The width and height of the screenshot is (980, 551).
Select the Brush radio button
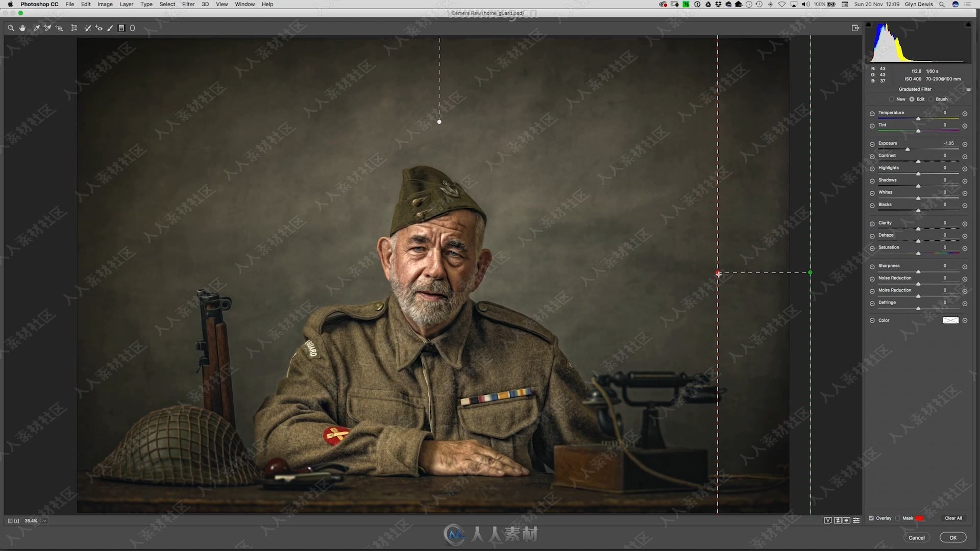point(931,99)
